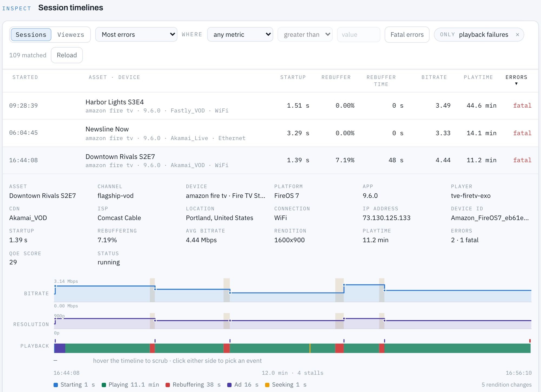Click the purple Ad legend swatch
541x392 pixels.
229,385
